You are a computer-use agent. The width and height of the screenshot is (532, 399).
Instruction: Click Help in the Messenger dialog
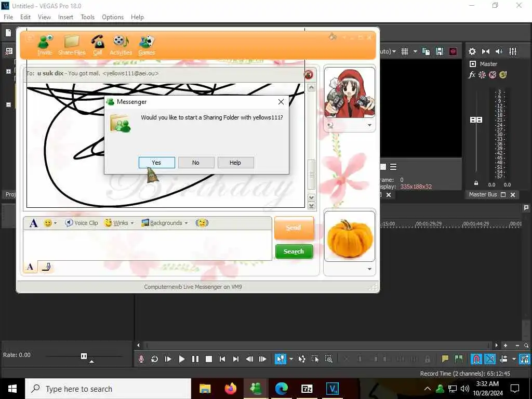click(235, 163)
